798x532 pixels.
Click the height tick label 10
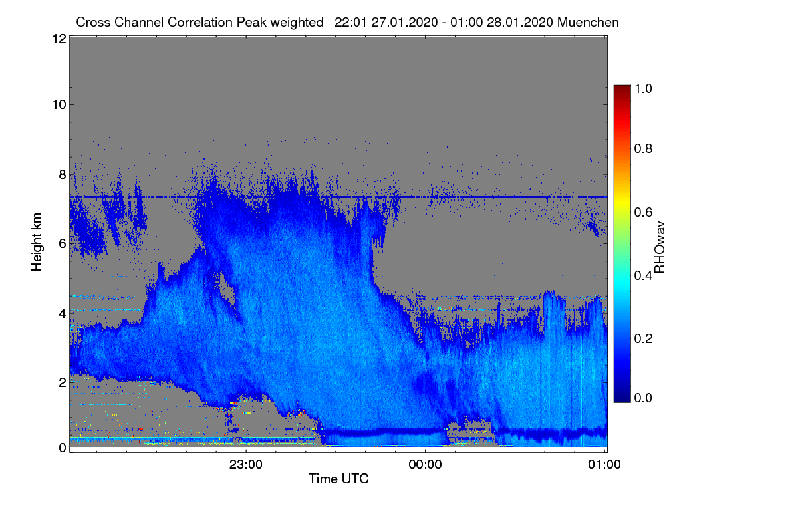[x=58, y=104]
